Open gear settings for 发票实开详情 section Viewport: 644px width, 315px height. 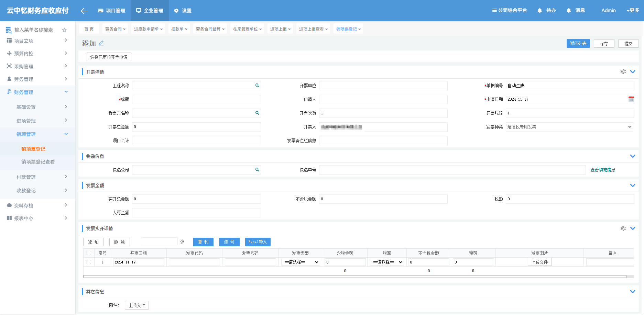(x=623, y=228)
